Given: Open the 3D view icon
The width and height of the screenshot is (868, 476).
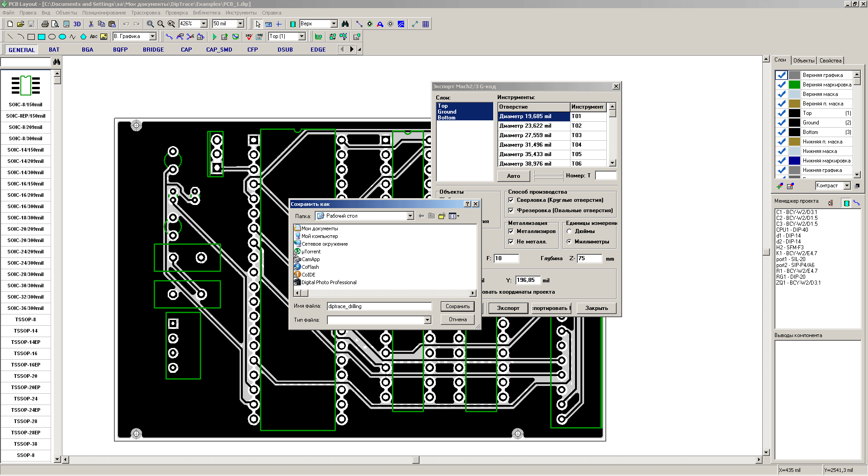Looking at the screenshot, I should (77, 24).
